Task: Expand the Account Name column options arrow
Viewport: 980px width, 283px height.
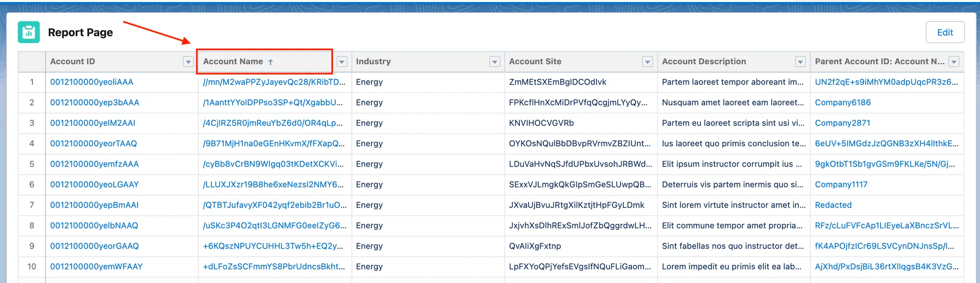Action: 342,62
